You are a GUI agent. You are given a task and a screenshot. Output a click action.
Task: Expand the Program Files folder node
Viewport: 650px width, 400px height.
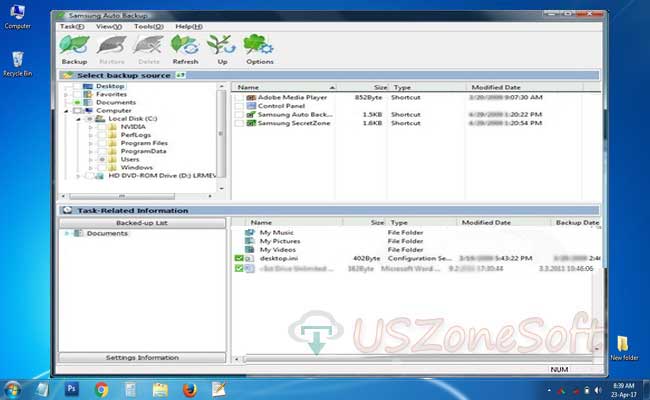click(x=91, y=143)
